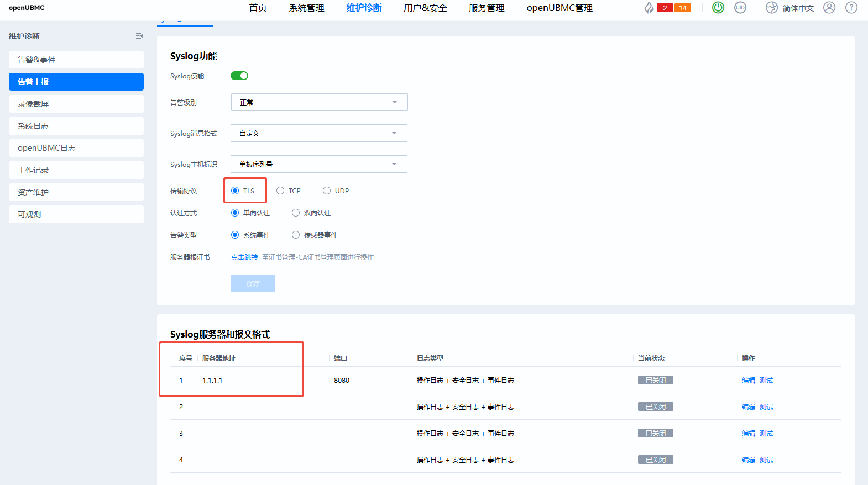Collapse the 维护诊断 sidebar menu
The width and height of the screenshot is (868, 485).
[139, 36]
